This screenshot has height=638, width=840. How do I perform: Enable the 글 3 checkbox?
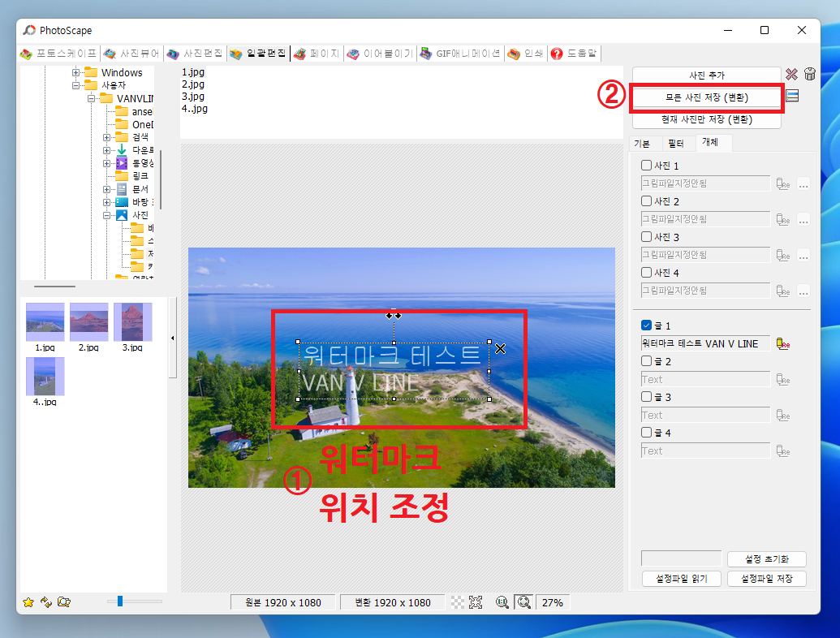click(646, 396)
